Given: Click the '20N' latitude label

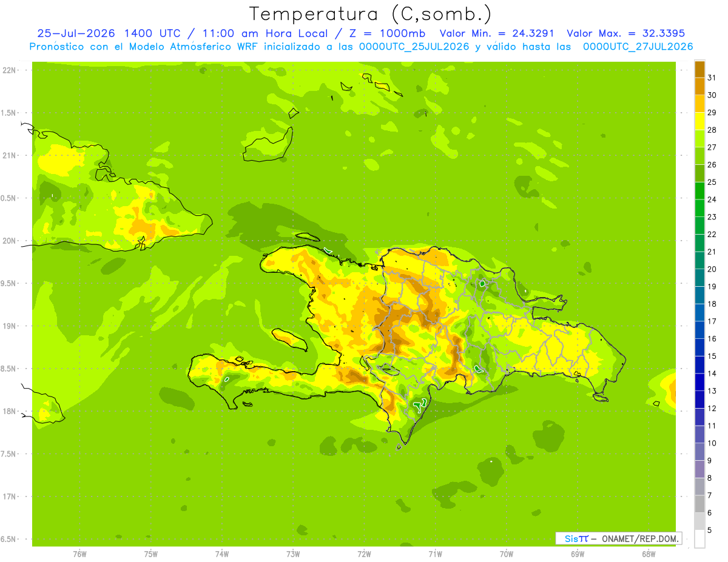Looking at the screenshot, I should click(x=9, y=241).
